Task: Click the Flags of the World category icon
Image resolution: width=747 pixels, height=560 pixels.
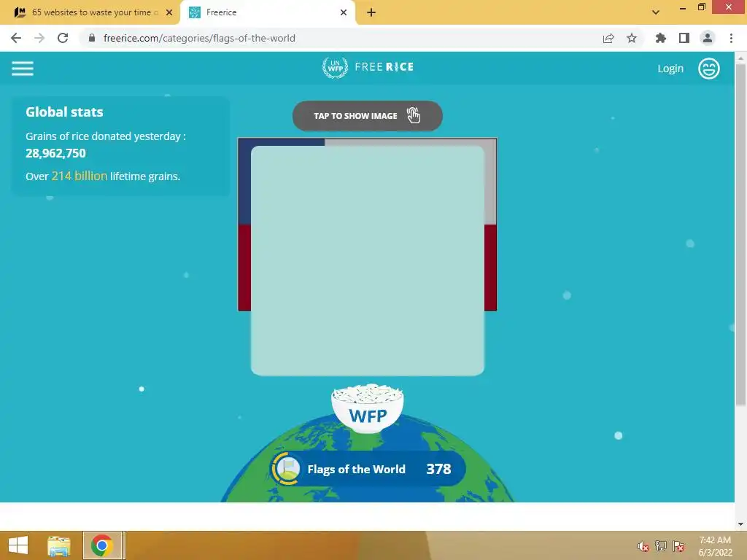Action: pyautogui.click(x=286, y=469)
